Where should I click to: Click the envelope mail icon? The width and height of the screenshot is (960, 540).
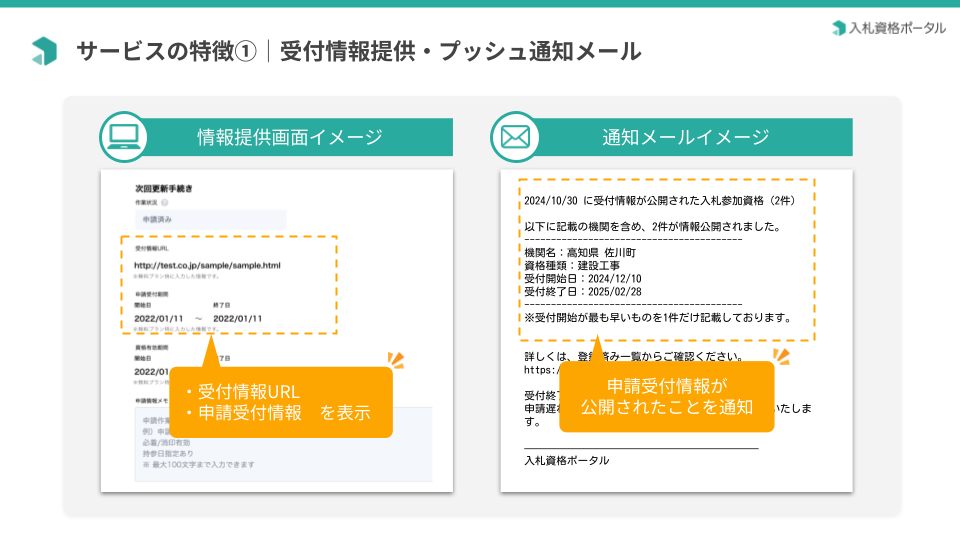[x=515, y=137]
